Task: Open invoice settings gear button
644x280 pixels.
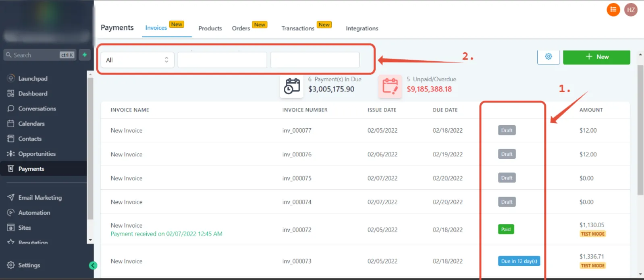Action: (548, 57)
